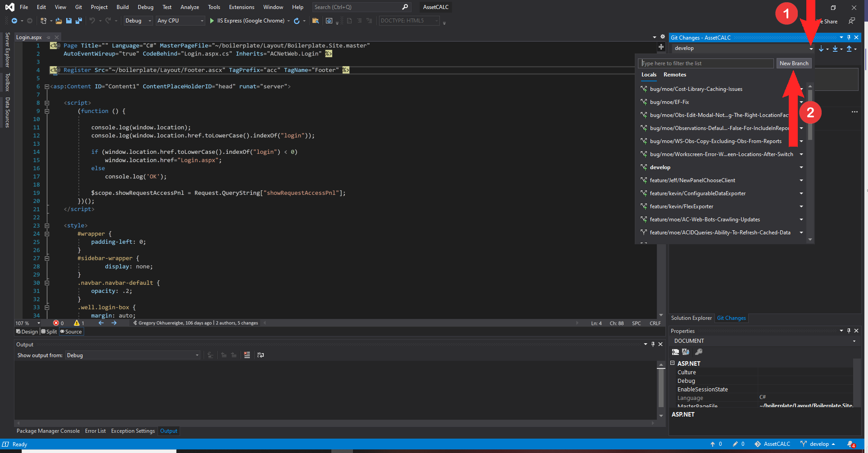Image resolution: width=868 pixels, height=453 pixels.
Task: Switch to the Solution Explorer tab
Action: [691, 318]
